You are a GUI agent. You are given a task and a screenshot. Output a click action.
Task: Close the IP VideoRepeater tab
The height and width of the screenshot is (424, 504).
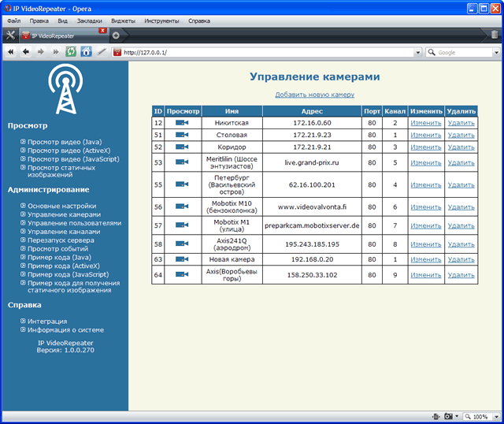point(102,31)
